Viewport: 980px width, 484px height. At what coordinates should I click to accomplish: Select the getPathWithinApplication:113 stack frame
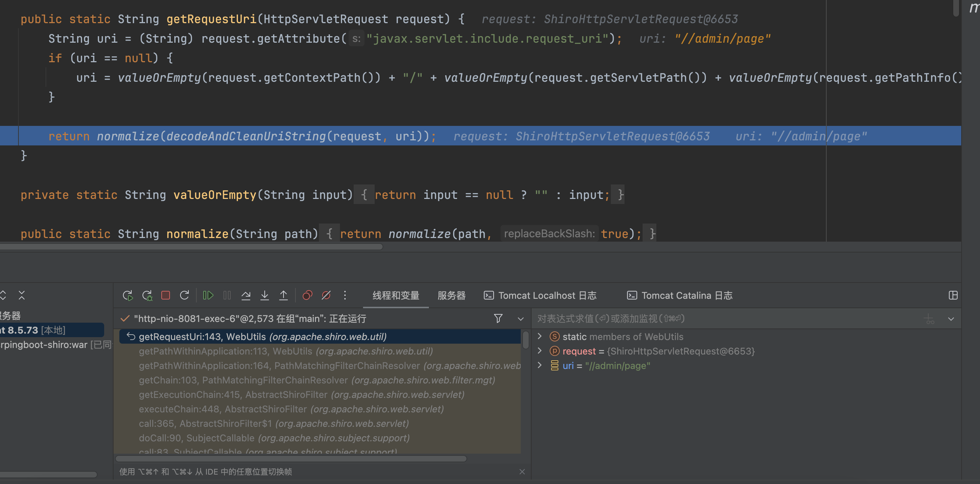coord(285,351)
